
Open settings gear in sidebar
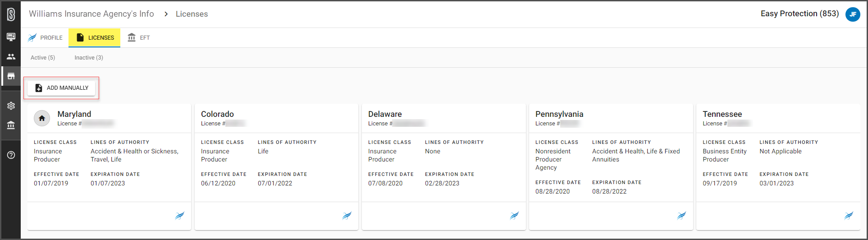(x=11, y=106)
